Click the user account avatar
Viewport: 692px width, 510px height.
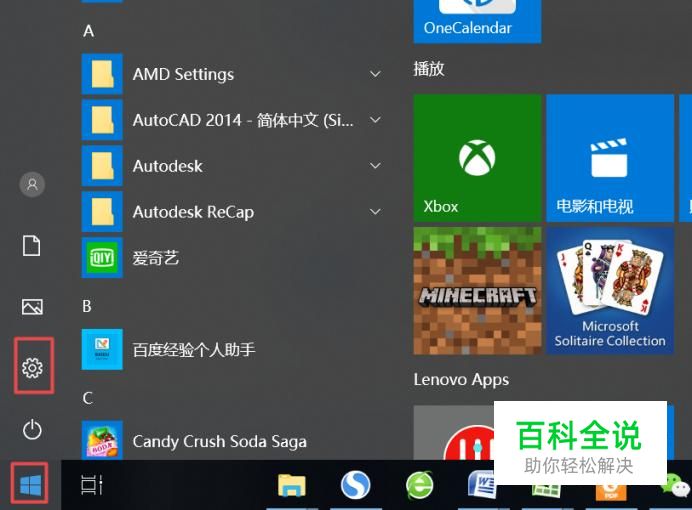pos(32,184)
